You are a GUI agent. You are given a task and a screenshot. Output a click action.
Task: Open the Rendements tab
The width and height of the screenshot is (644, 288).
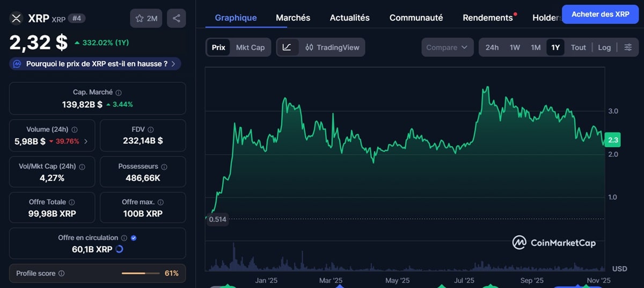(x=488, y=18)
